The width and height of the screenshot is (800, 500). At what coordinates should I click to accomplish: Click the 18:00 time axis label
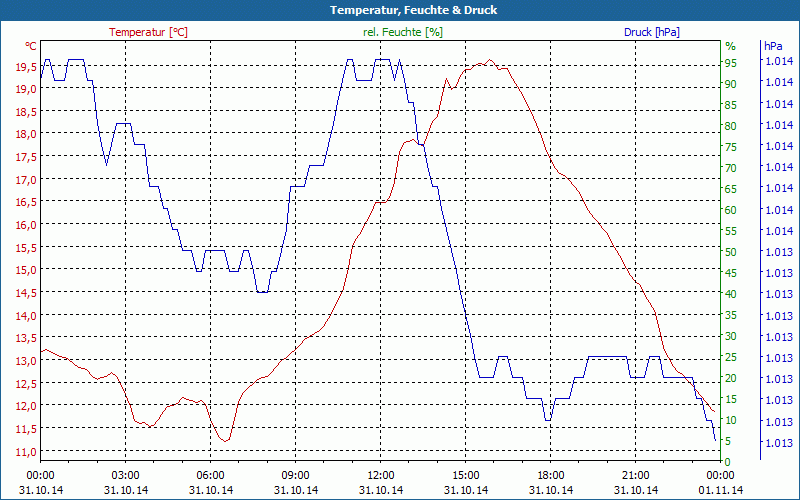coord(551,476)
